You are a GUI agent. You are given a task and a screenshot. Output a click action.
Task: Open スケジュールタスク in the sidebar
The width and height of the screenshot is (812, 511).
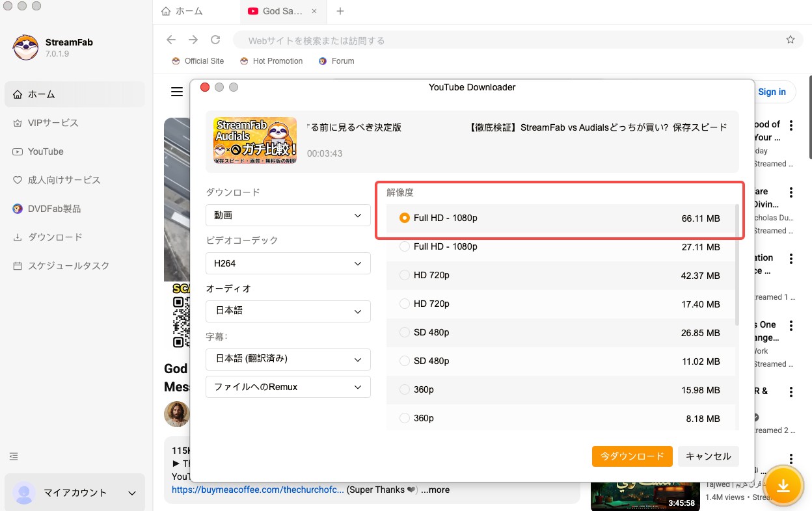[x=75, y=266]
